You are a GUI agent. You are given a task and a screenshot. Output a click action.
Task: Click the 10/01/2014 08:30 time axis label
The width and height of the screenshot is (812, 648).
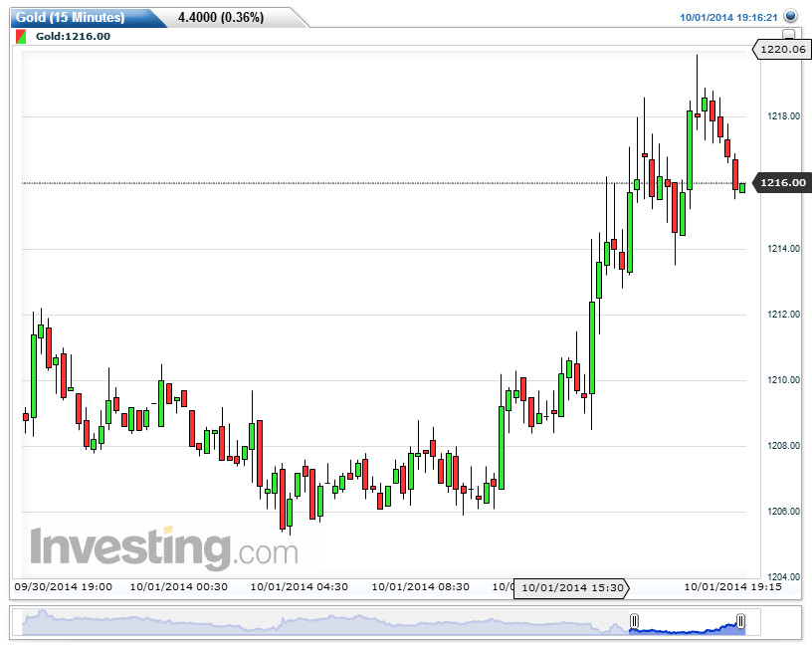[421, 587]
